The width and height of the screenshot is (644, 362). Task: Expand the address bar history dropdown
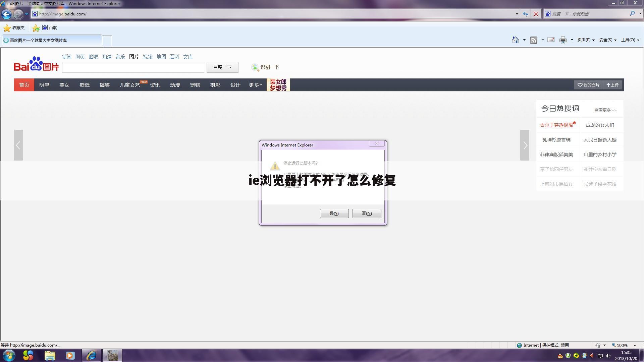pos(517,14)
